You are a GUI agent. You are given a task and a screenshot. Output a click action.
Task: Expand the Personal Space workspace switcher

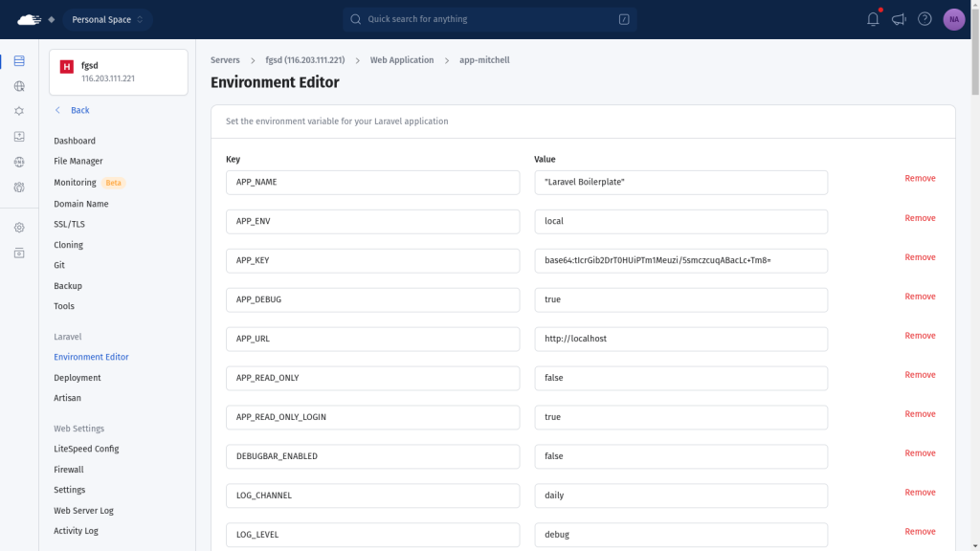107,19
